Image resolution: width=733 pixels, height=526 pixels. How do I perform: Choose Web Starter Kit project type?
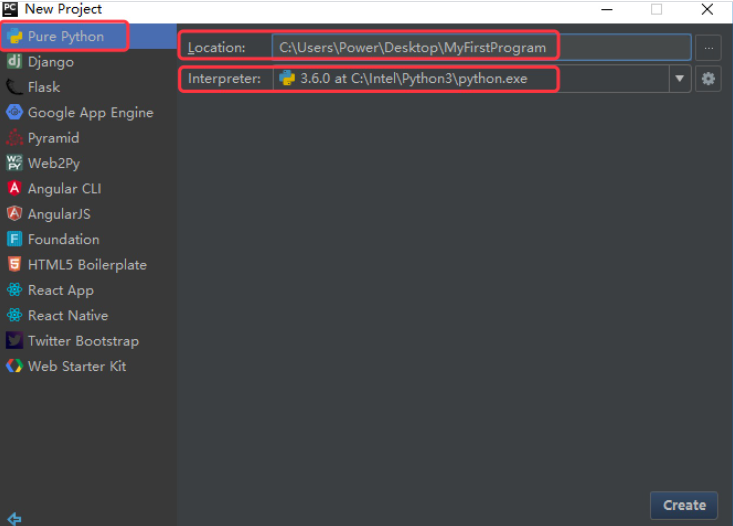88,366
